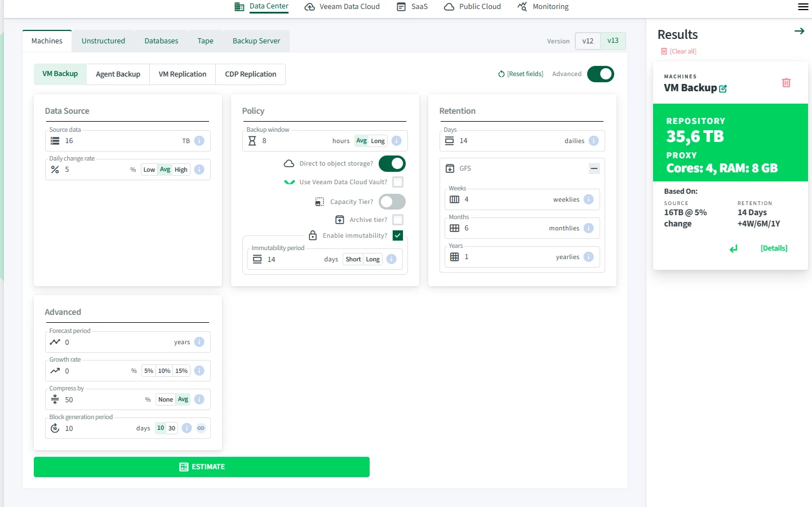This screenshot has width=812, height=507.
Task: Choose Avg daily change rate preset
Action: pos(165,170)
